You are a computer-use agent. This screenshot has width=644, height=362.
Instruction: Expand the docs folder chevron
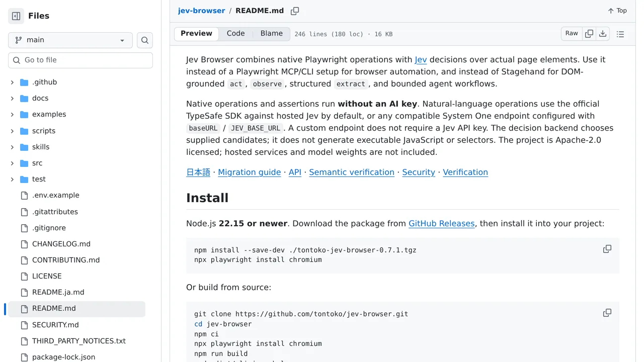[x=12, y=98]
